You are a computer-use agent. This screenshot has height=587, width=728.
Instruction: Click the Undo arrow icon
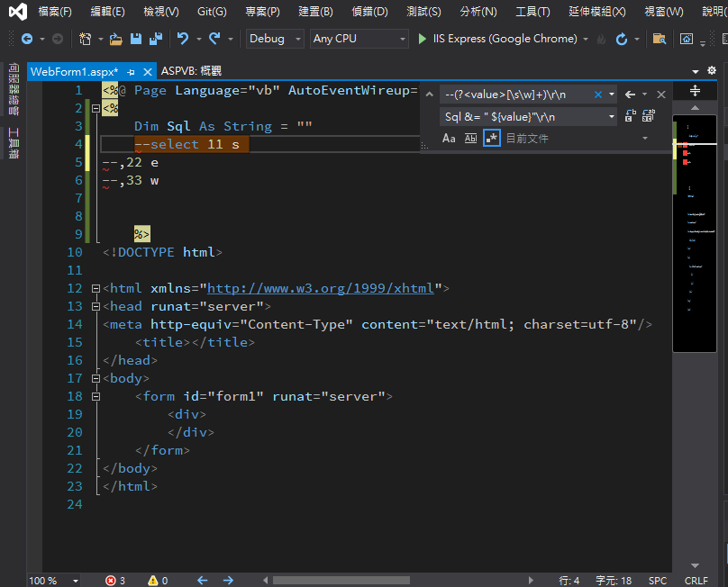(x=183, y=40)
